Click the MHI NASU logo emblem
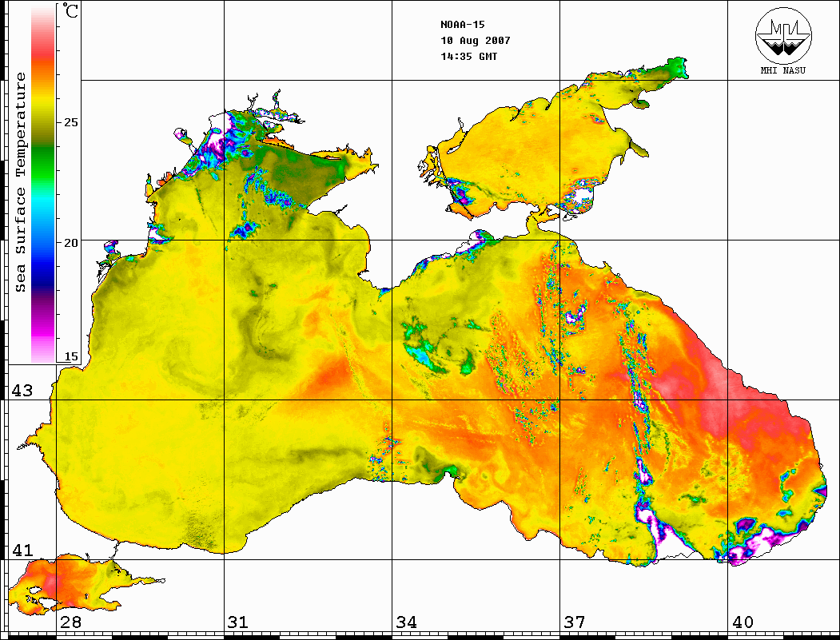 782,37
